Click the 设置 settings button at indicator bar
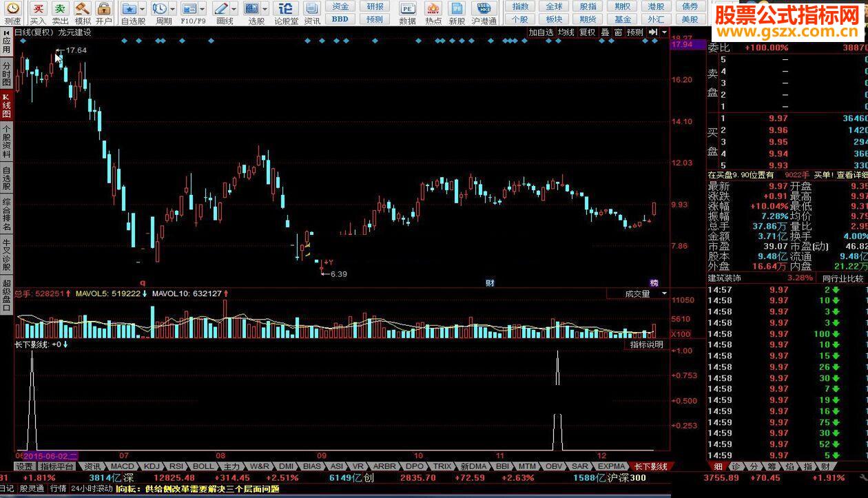The image size is (868, 498). (24, 466)
